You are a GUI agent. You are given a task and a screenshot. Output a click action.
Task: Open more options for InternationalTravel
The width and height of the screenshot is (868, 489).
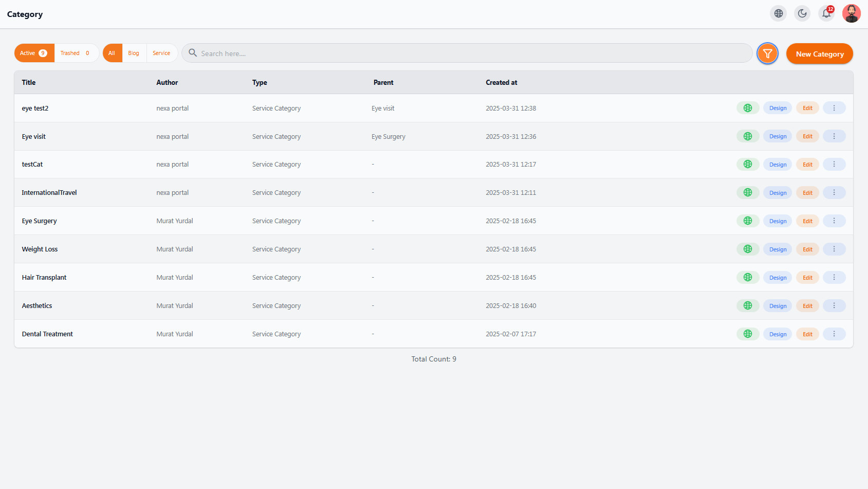tap(834, 193)
